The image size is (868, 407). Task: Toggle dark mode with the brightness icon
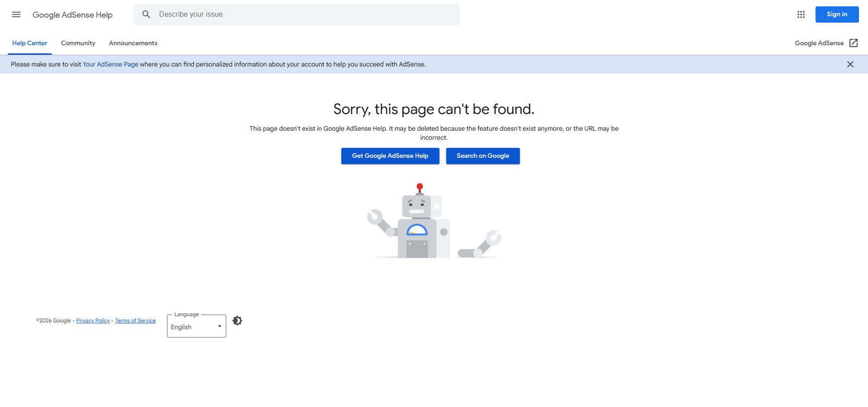[237, 321]
